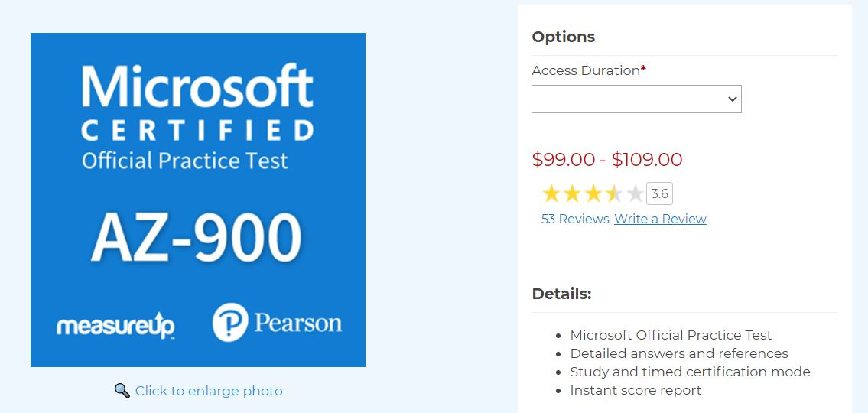Viewport: 868px width, 413px height.
Task: Click the Details section heading
Action: pyautogui.click(x=561, y=294)
